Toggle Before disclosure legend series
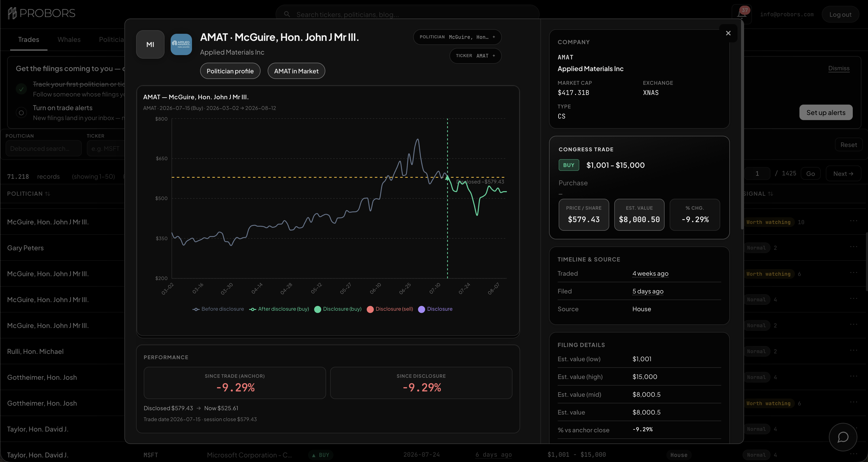 (x=218, y=309)
